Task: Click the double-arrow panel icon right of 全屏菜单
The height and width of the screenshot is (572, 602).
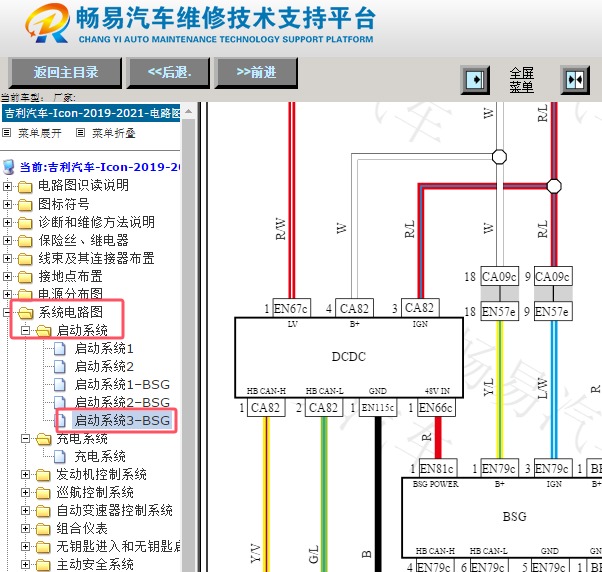Action: (575, 80)
